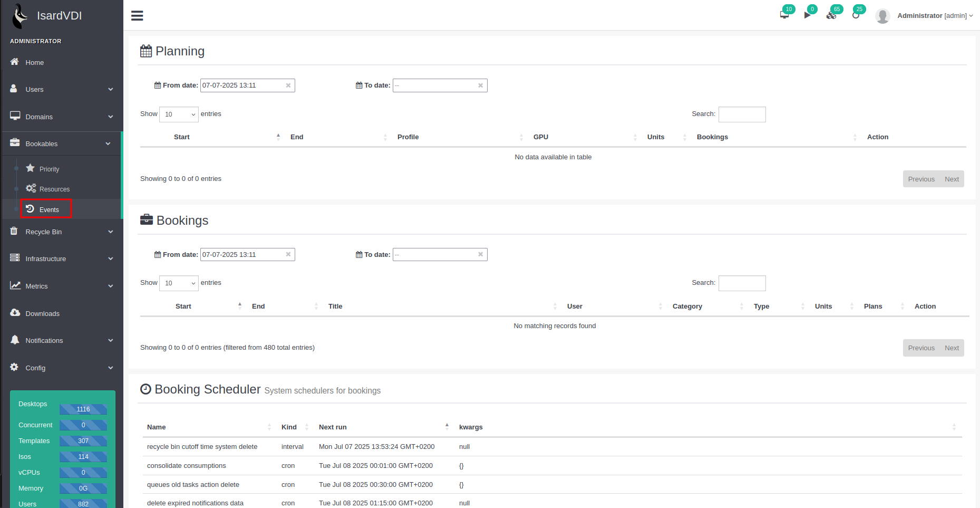Click the cubes icon with badge 65
Screen dimensions: 980x508
(831, 15)
